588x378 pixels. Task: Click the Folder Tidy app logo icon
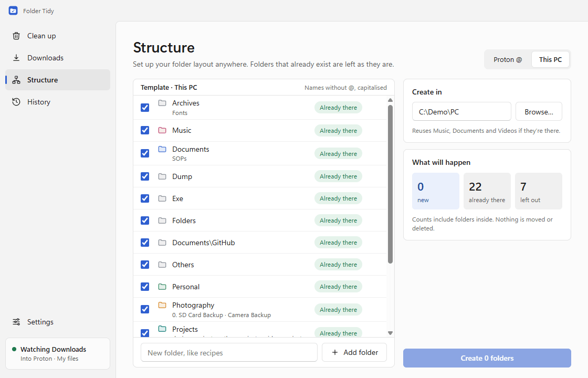point(13,11)
